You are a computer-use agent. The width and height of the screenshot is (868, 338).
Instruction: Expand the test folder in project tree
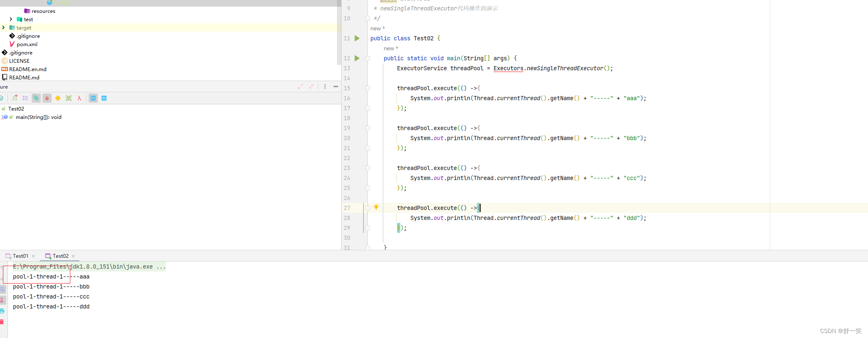pos(11,19)
